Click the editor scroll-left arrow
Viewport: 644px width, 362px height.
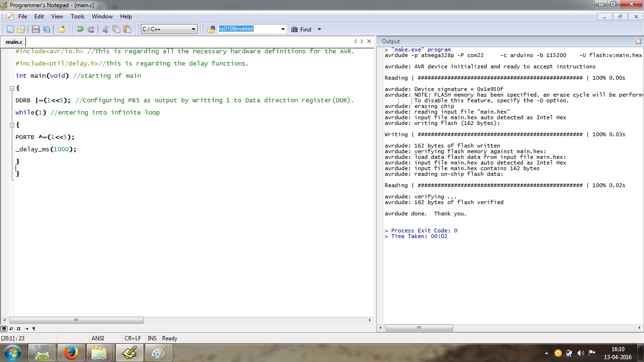[x=5, y=320]
